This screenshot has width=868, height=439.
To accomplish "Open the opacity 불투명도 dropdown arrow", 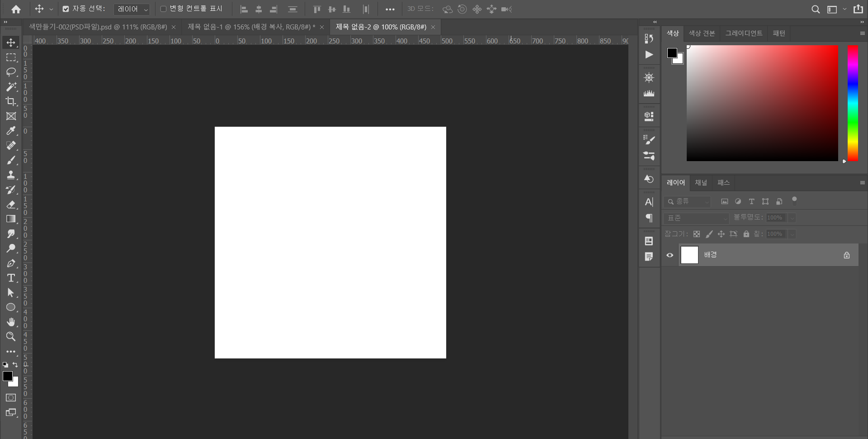I will [x=792, y=218].
